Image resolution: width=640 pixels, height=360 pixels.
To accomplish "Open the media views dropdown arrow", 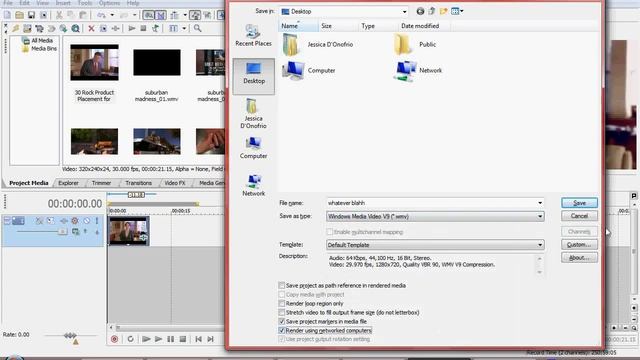I will coord(184,28).
